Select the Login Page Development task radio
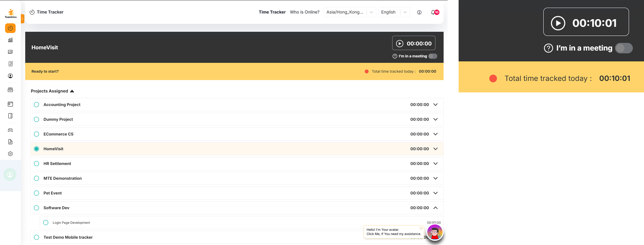The width and height of the screenshot is (644, 245). 46,222
